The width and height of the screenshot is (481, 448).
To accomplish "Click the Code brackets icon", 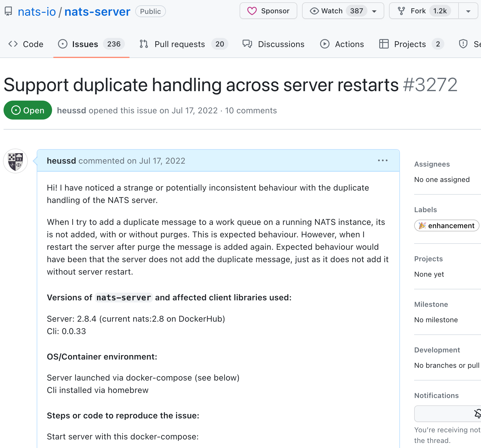I will (x=13, y=44).
